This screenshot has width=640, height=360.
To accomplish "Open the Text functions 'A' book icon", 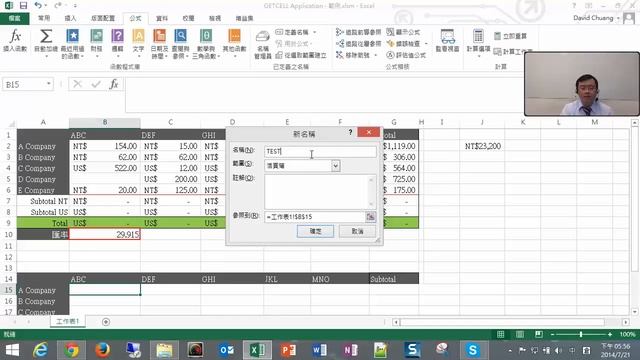I will click(138, 36).
